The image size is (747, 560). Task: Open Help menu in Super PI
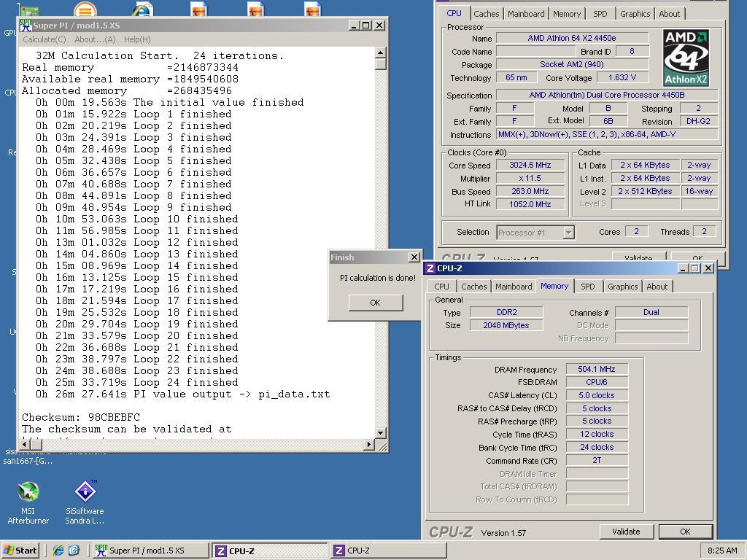pyautogui.click(x=137, y=39)
